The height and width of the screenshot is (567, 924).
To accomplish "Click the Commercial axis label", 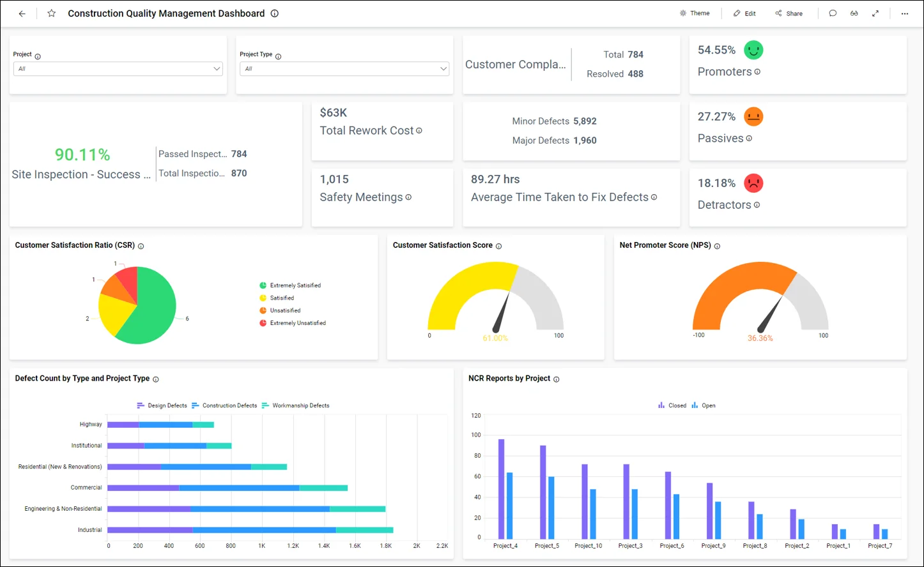I will pyautogui.click(x=86, y=488).
